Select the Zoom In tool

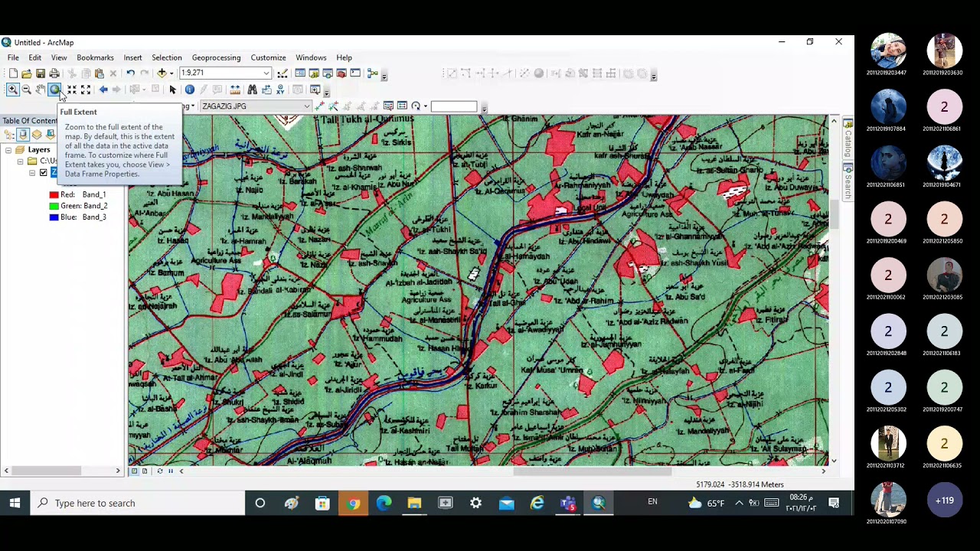click(12, 90)
